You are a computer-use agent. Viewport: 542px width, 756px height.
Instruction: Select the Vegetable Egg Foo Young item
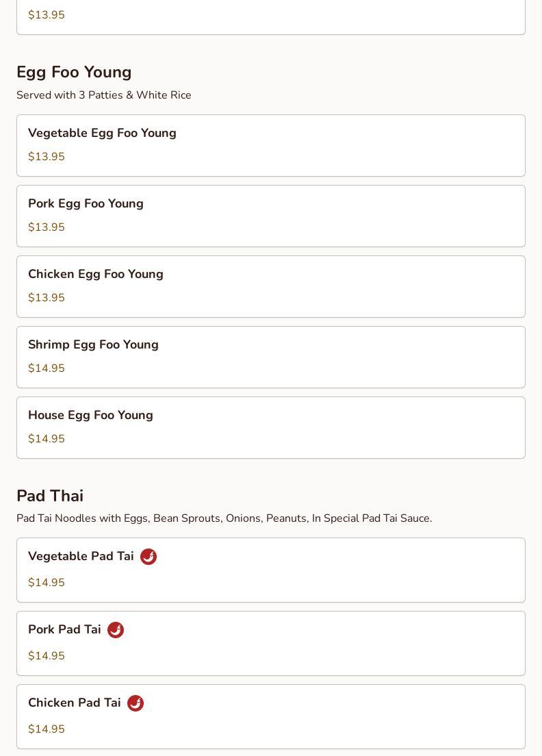point(270,145)
